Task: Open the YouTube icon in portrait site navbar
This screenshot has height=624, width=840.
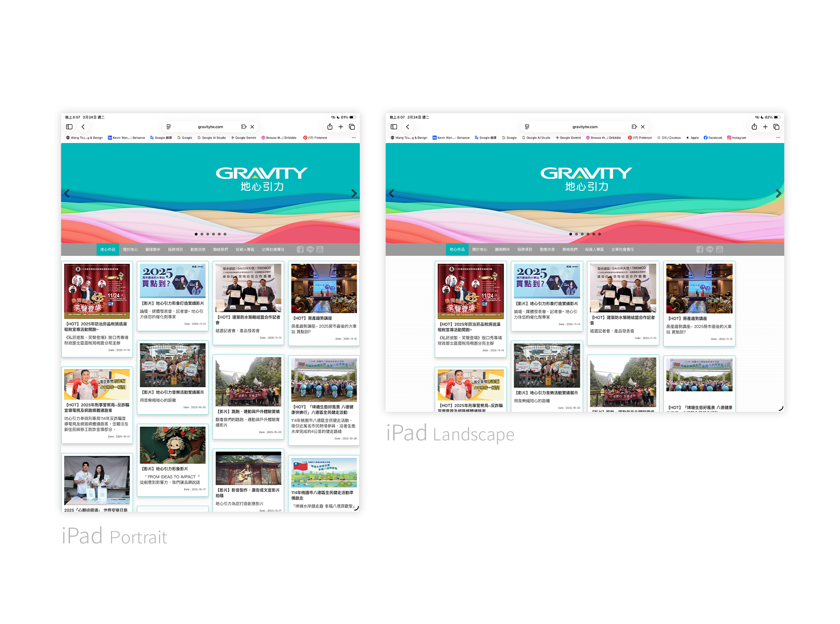Action: [x=320, y=250]
